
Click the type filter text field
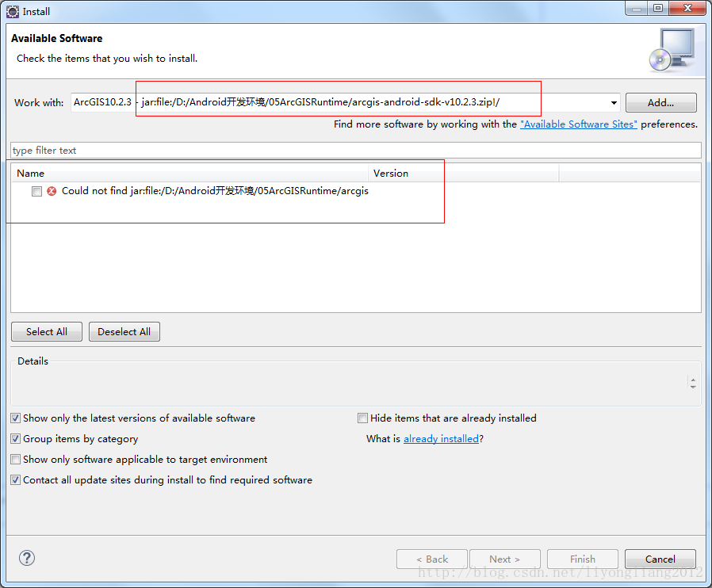tap(356, 151)
